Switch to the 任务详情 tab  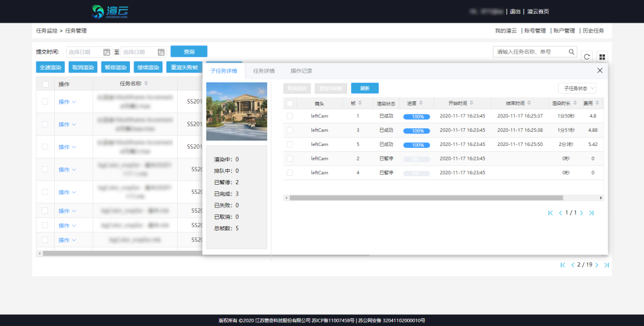pos(264,71)
